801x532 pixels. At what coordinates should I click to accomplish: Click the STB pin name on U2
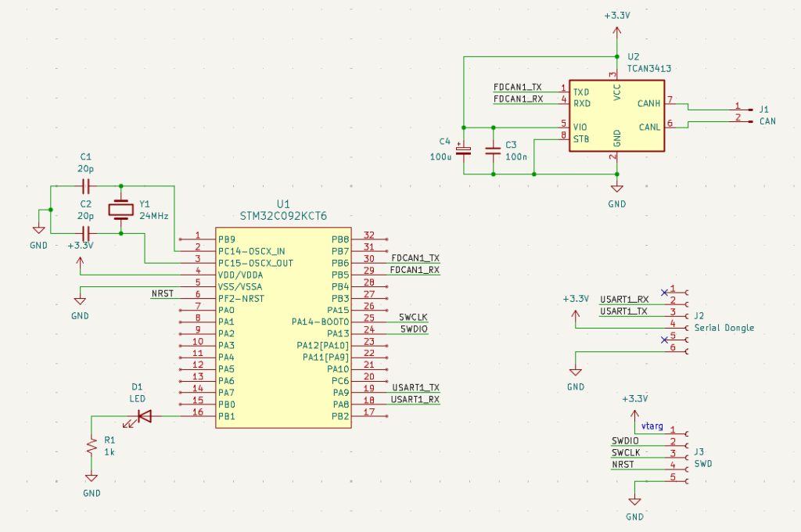581,139
